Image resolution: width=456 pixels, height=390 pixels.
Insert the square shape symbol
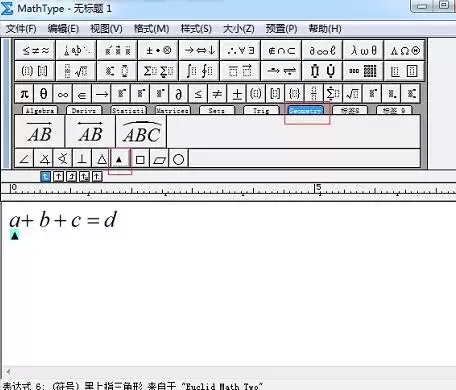tap(140, 160)
